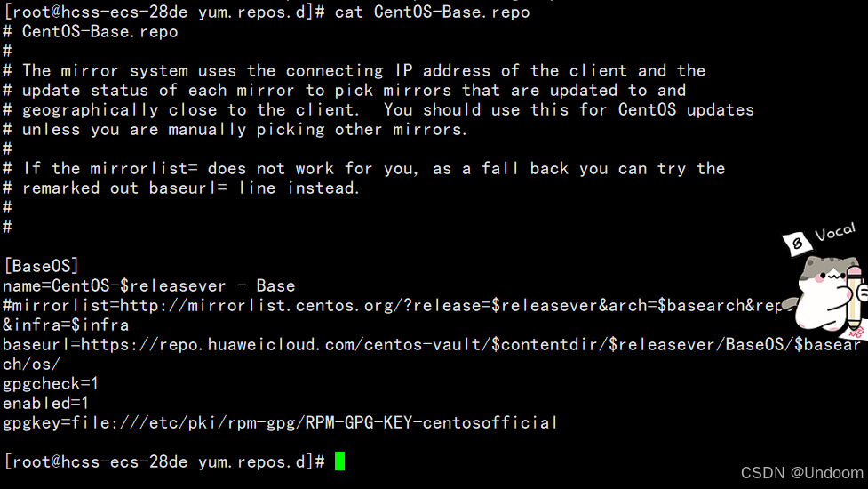Viewport: 868px width, 489px height.
Task: Click the Vocal label on sticker
Action: pos(835,231)
